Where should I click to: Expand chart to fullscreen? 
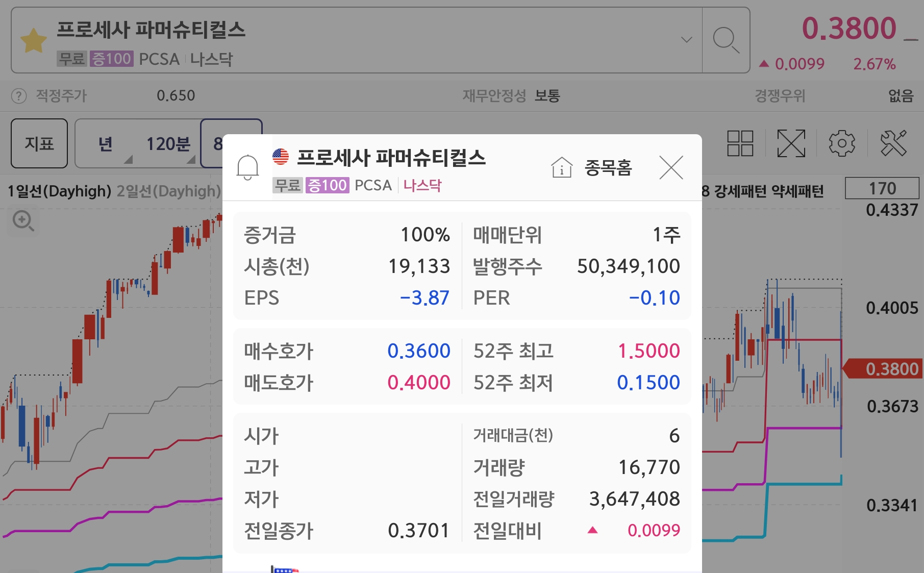791,143
